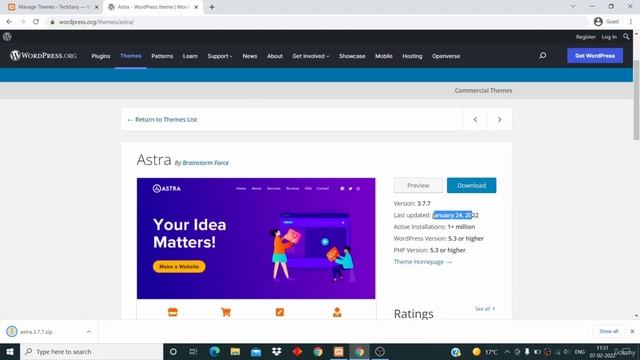Click the Preview button

pyautogui.click(x=418, y=185)
